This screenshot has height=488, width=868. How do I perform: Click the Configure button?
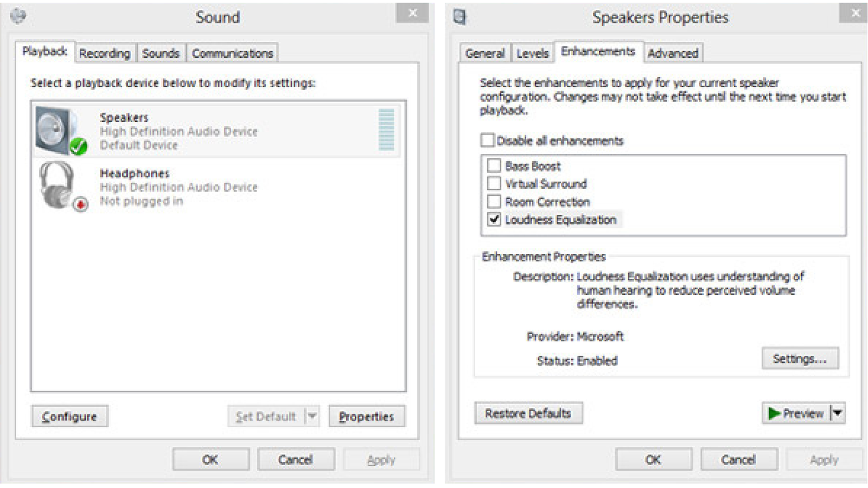pyautogui.click(x=69, y=416)
